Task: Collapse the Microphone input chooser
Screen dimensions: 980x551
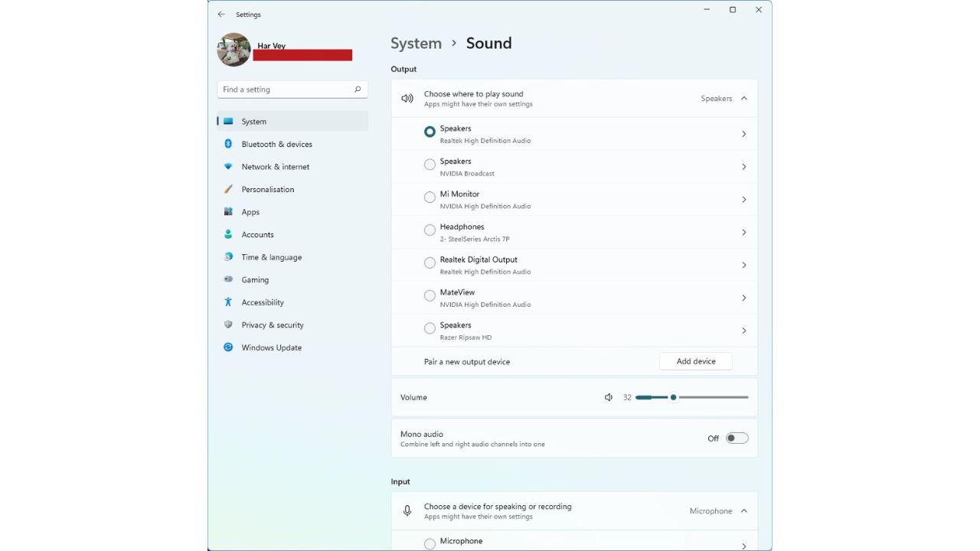Action: pyautogui.click(x=742, y=510)
